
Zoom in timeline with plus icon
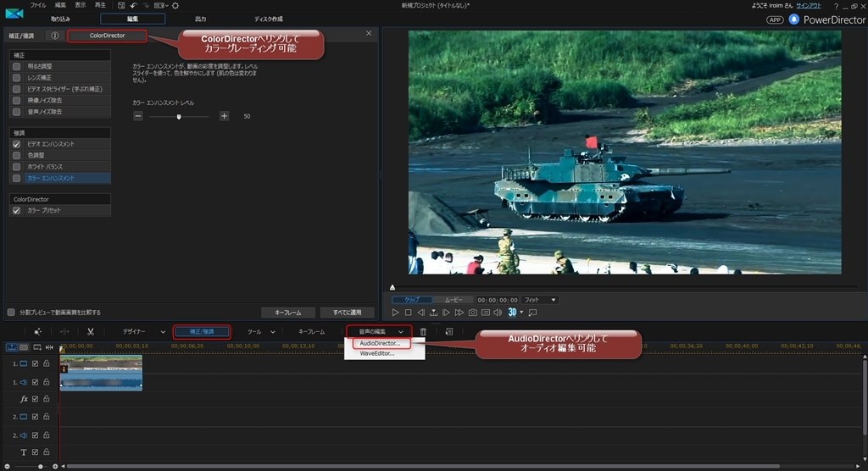pyautogui.click(x=55, y=467)
